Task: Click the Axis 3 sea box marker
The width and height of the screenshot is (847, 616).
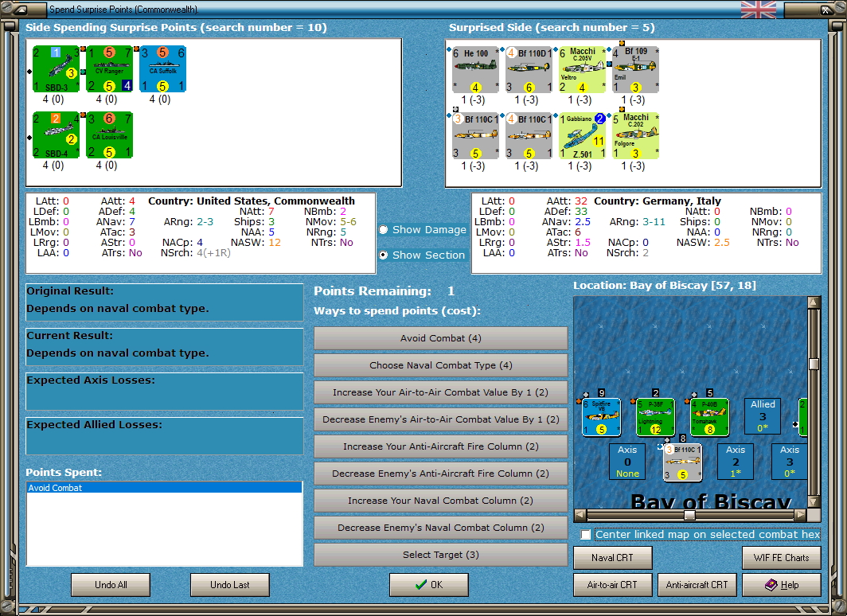Action: 789,462
